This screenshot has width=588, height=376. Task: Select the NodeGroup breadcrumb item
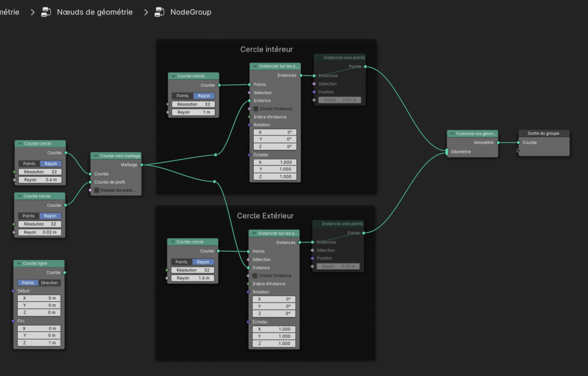pyautogui.click(x=191, y=11)
